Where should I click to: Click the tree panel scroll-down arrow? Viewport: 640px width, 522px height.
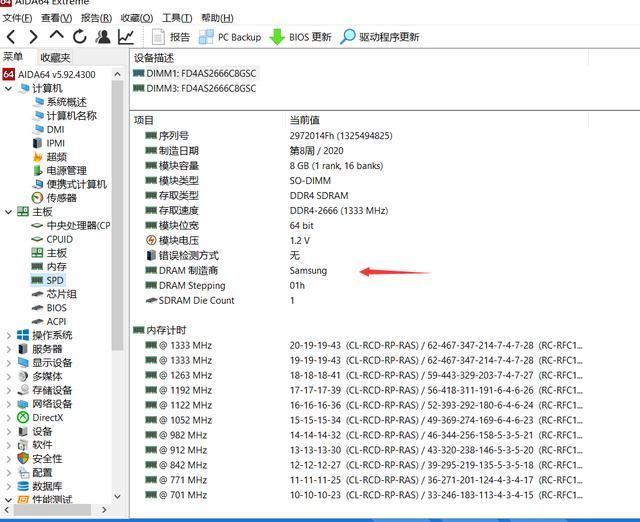(x=117, y=497)
